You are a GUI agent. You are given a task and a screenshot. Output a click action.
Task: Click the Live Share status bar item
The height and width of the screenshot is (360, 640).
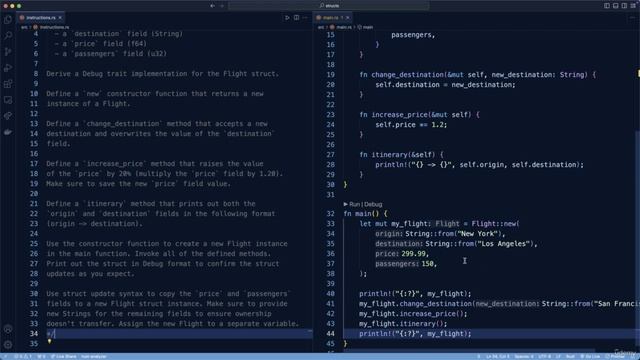click(64, 356)
